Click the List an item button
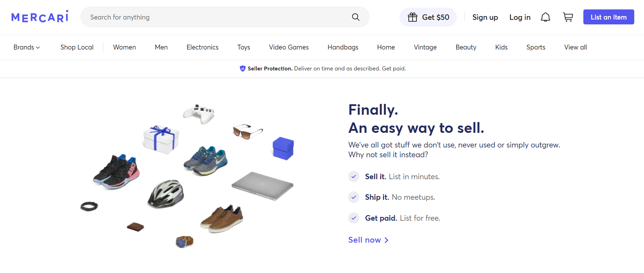The height and width of the screenshot is (273, 644). (608, 17)
